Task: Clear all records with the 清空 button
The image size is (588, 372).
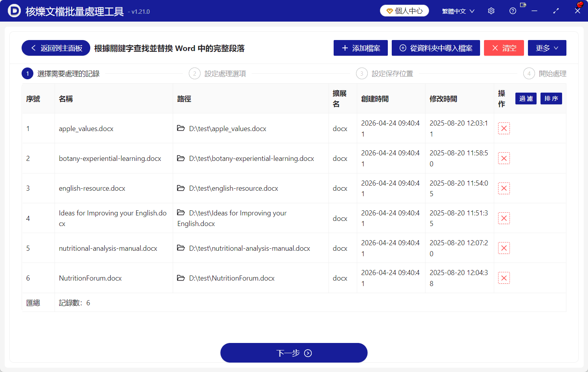Action: [504, 47]
